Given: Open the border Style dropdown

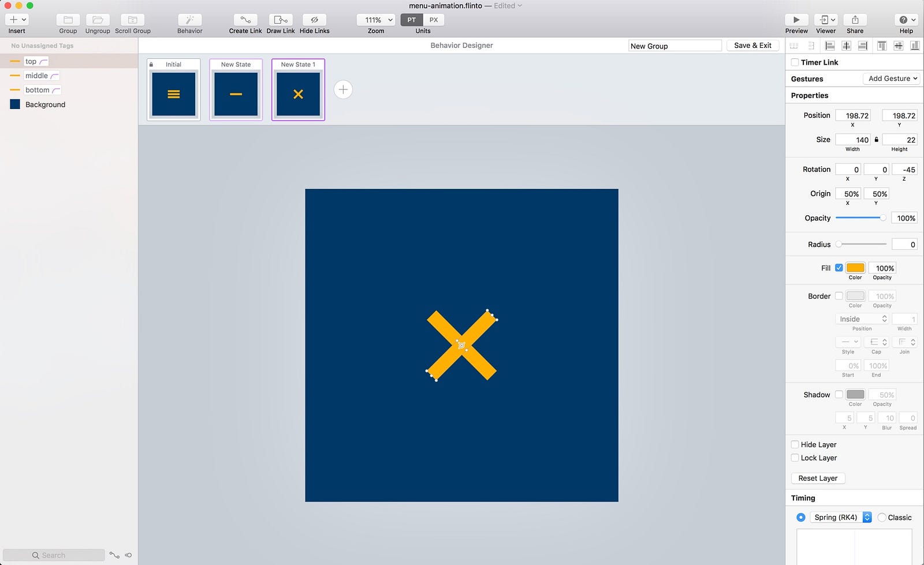Looking at the screenshot, I should tap(848, 342).
